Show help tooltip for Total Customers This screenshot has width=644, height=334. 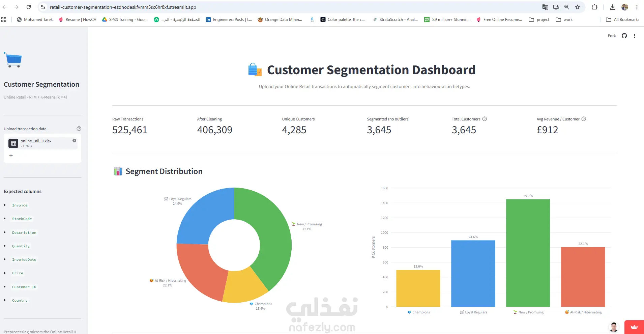pos(485,119)
